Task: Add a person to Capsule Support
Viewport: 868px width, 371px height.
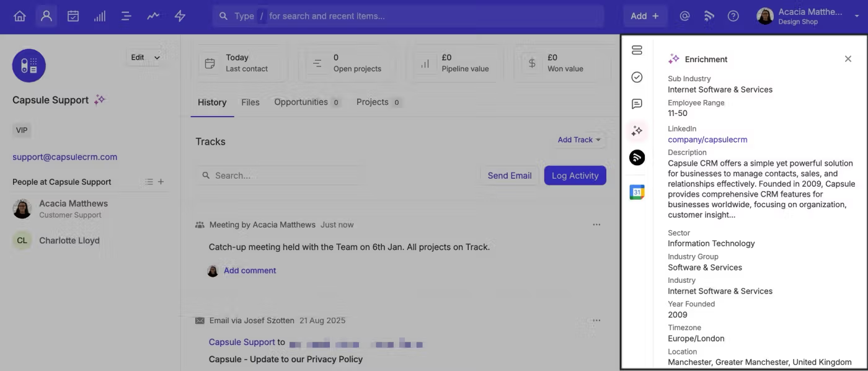Action: (x=161, y=182)
